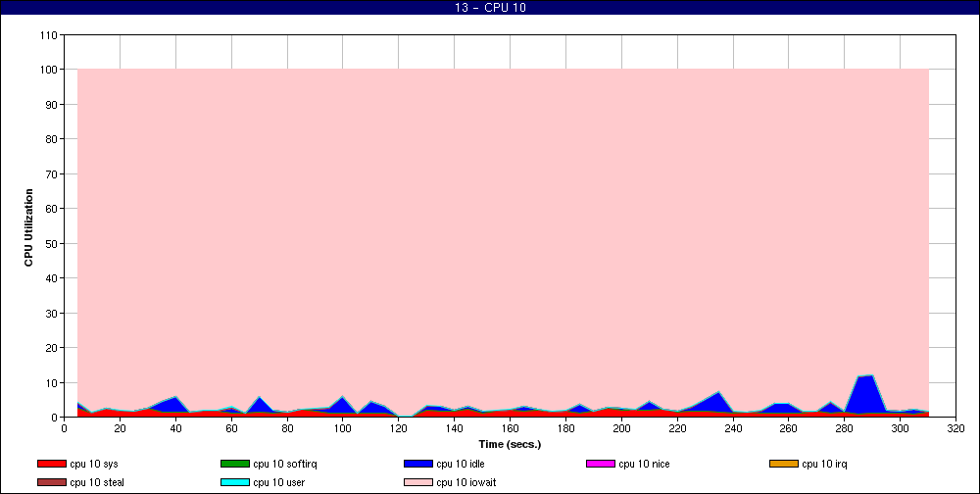The height and width of the screenshot is (494, 980).
Task: Click the y-axis label 90
Action: pyautogui.click(x=51, y=105)
